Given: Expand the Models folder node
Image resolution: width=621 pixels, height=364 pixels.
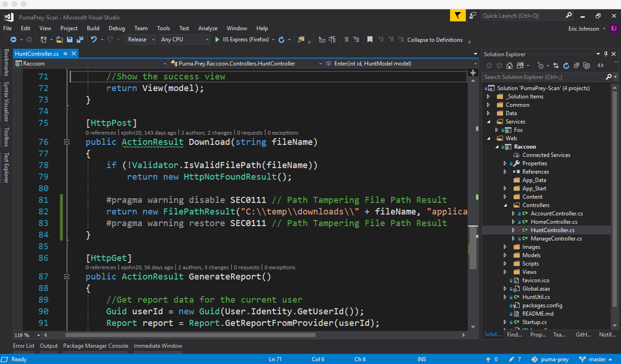Looking at the screenshot, I should pos(505,255).
